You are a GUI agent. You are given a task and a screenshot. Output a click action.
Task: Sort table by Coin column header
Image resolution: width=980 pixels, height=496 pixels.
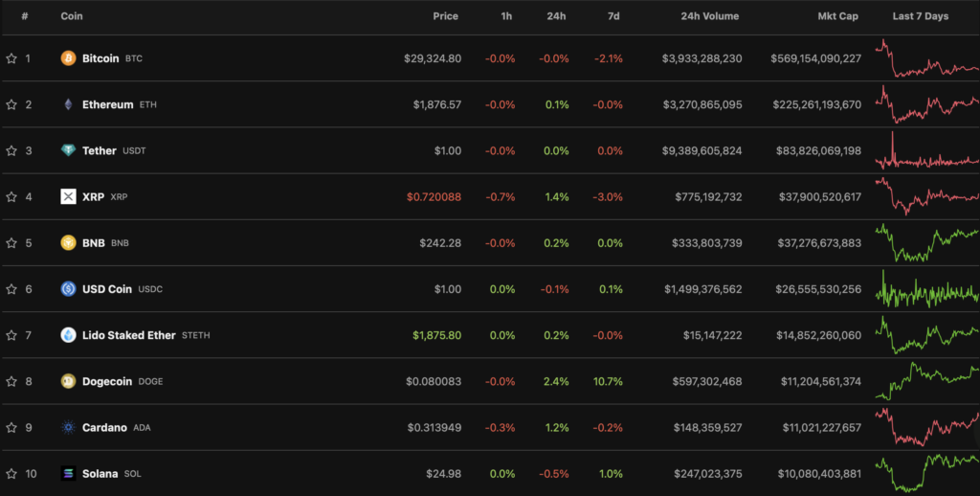[71, 16]
